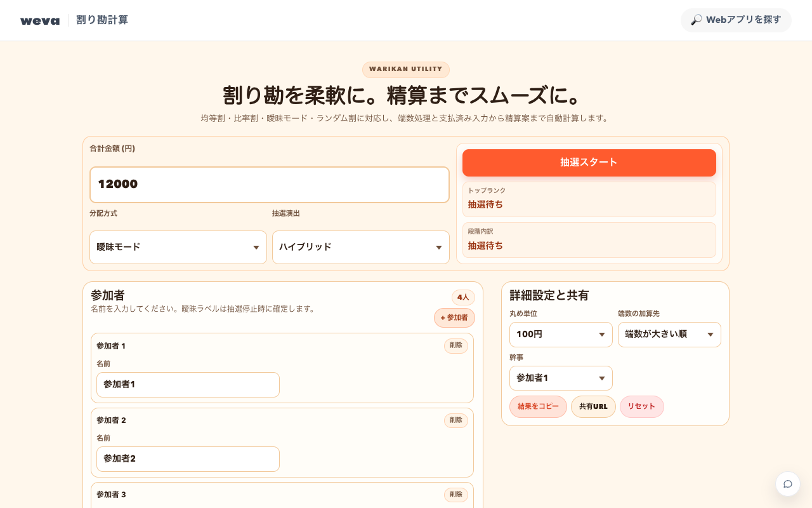Viewport: 812px width, 508px height.
Task: Click the トップランク result box
Action: click(589, 199)
